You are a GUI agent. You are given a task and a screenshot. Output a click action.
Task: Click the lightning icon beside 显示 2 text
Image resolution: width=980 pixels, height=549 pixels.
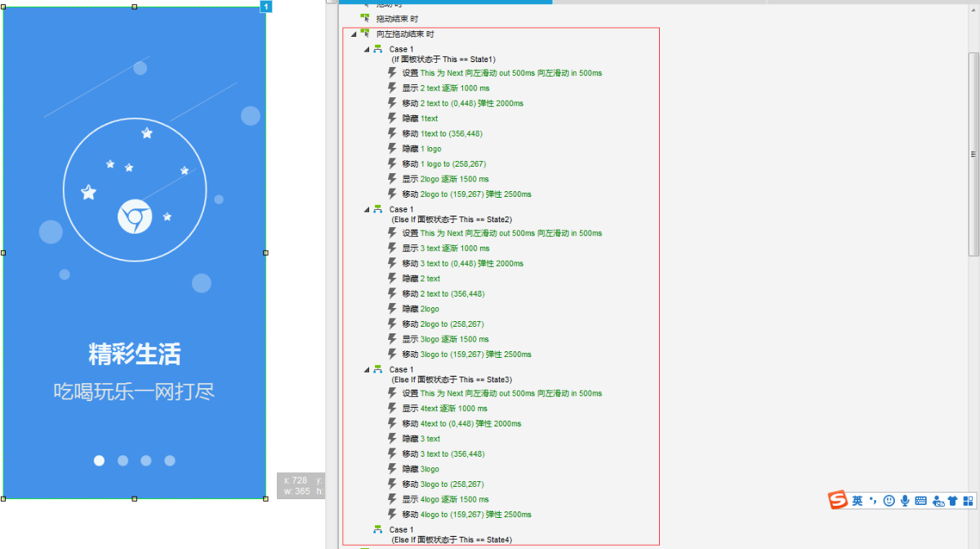[392, 87]
